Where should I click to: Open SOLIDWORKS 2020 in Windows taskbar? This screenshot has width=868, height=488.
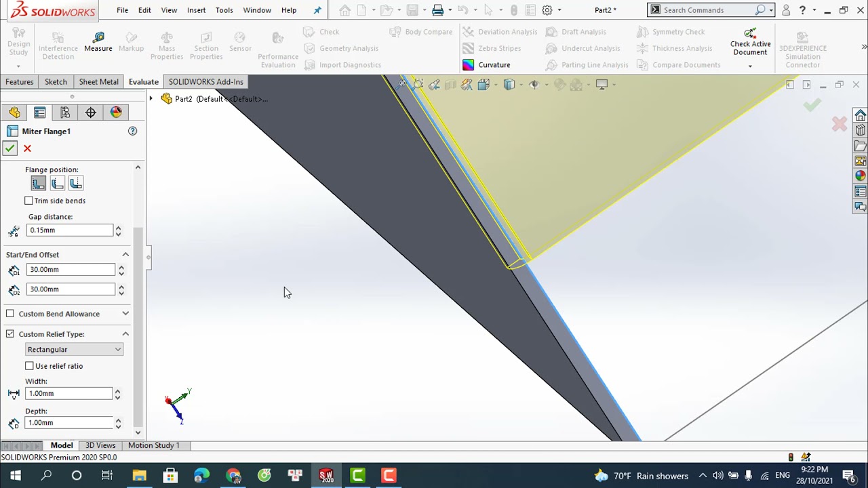(x=326, y=475)
